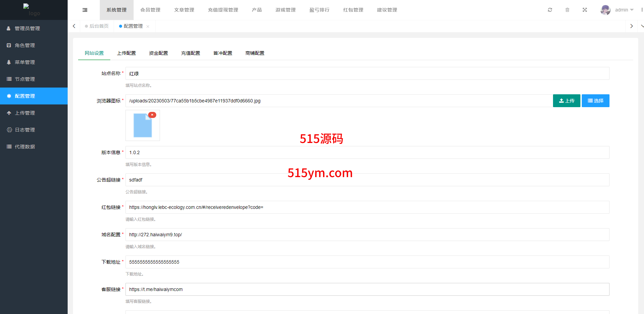Toggle fullscreen with the expand icon
The width and height of the screenshot is (644, 314).
[x=585, y=10]
